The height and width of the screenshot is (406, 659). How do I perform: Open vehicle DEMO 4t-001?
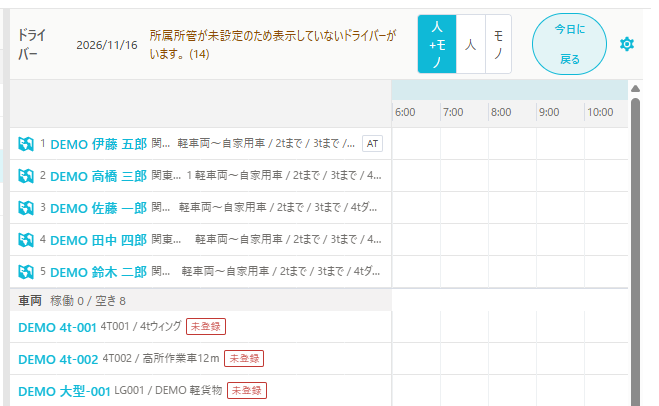[x=58, y=327]
